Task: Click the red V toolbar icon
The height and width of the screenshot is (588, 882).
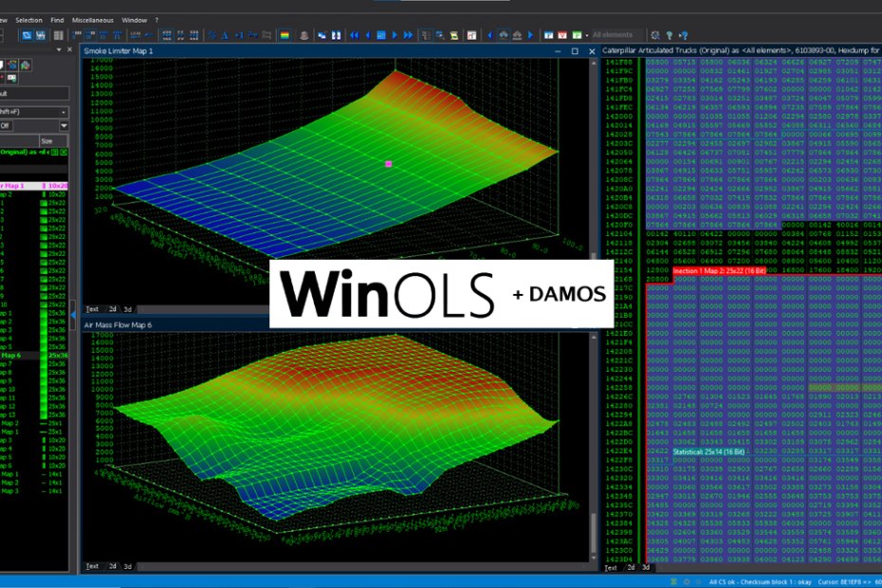Action: coord(562,35)
